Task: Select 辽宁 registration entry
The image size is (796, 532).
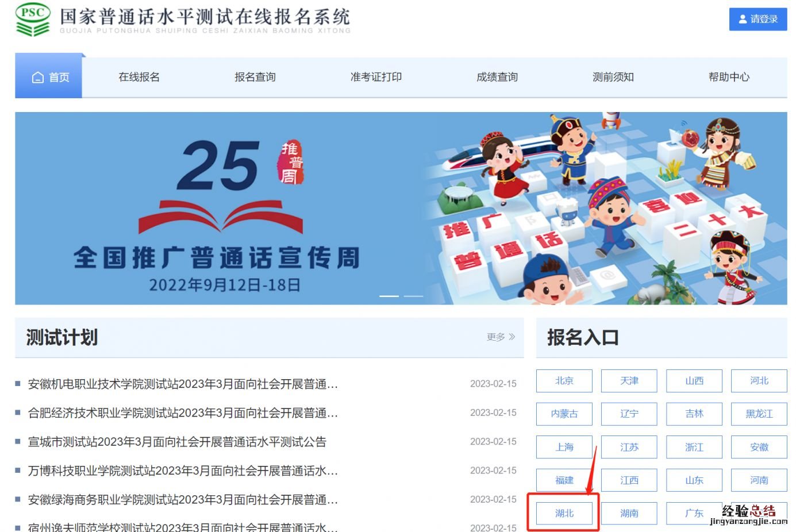Action: tap(629, 414)
